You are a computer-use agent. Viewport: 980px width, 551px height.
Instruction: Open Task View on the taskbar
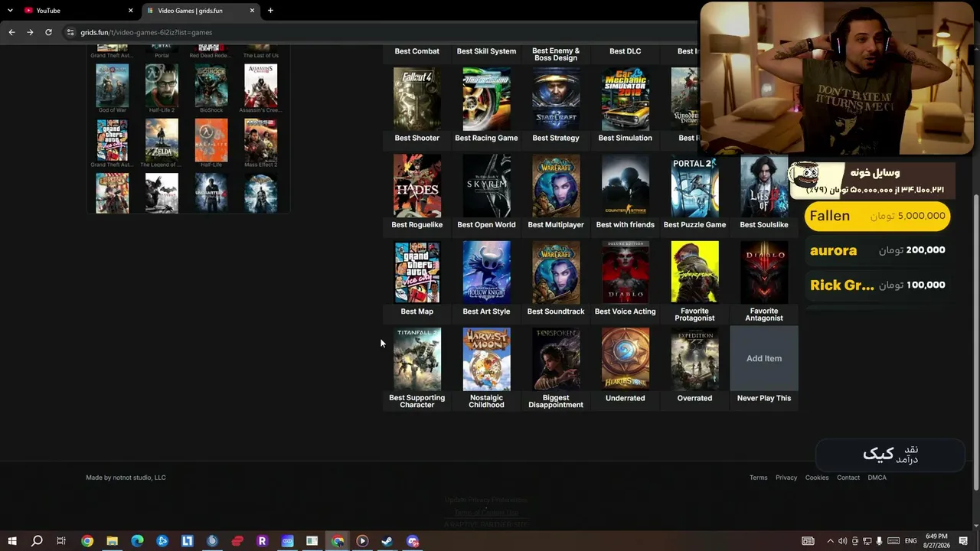[x=61, y=541]
